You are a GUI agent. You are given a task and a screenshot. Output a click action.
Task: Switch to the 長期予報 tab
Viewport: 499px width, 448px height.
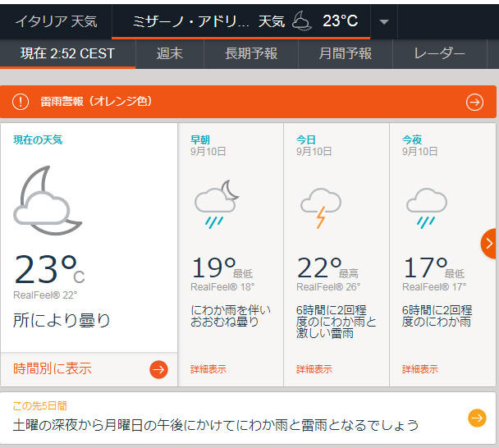point(251,53)
